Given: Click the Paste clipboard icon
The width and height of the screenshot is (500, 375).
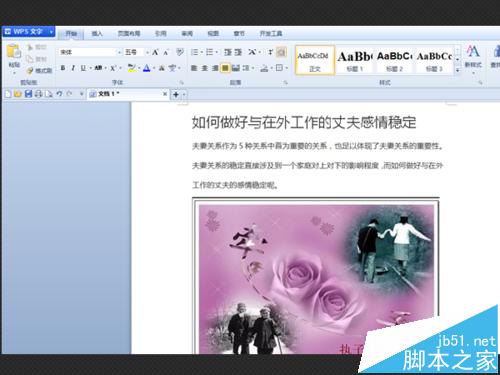Looking at the screenshot, I should pos(14,51).
